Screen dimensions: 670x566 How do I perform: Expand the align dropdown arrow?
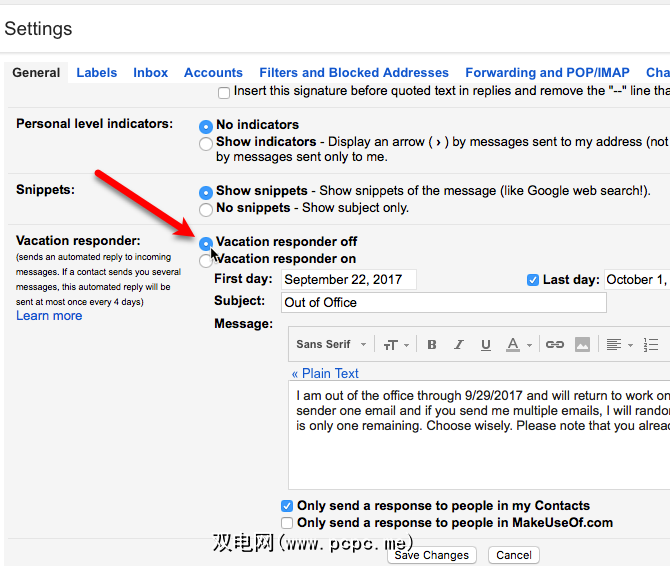[630, 345]
